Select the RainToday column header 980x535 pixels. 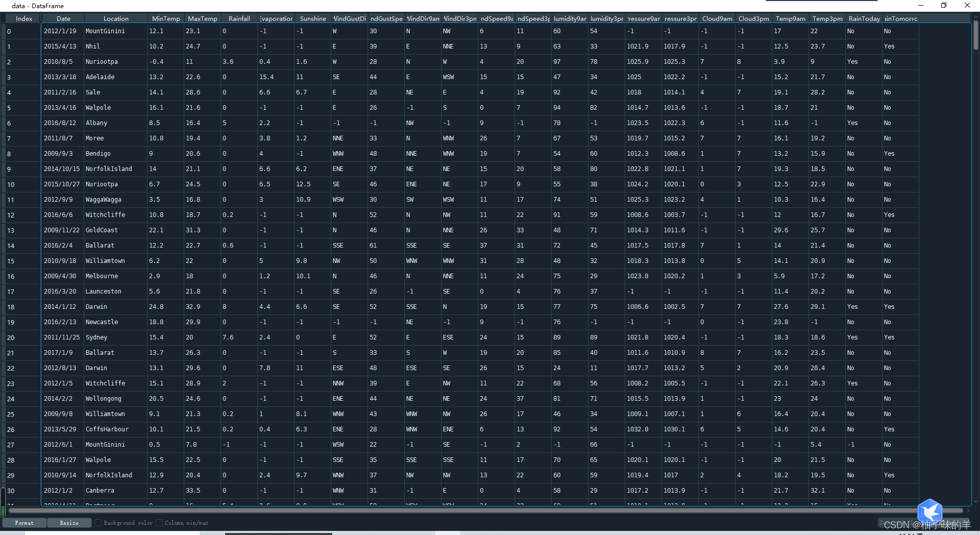point(864,19)
